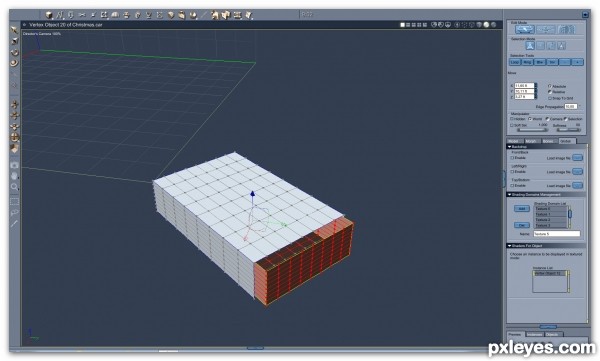Click the scissors cut tool icon
This screenshot has width=600, height=361.
[x=82, y=15]
